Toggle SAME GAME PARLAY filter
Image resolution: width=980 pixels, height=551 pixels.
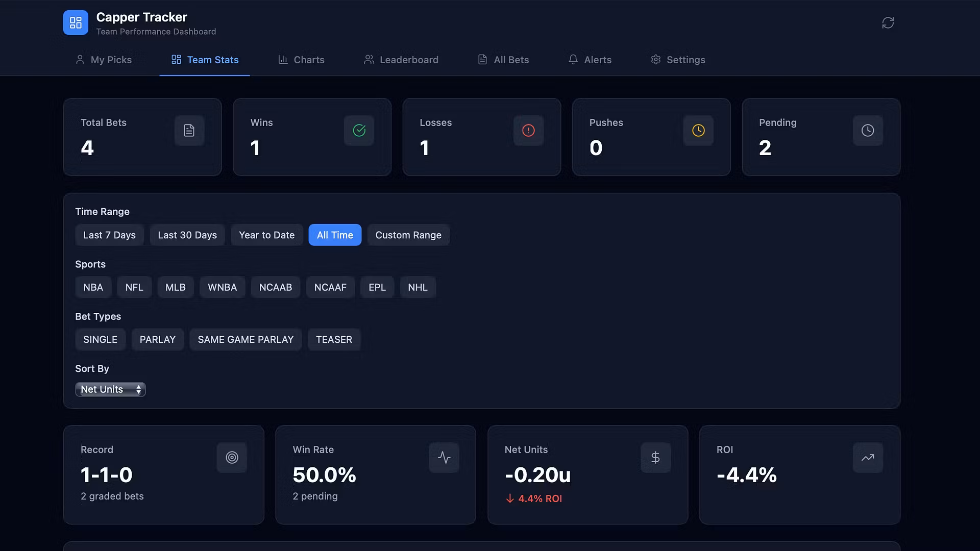tap(246, 340)
